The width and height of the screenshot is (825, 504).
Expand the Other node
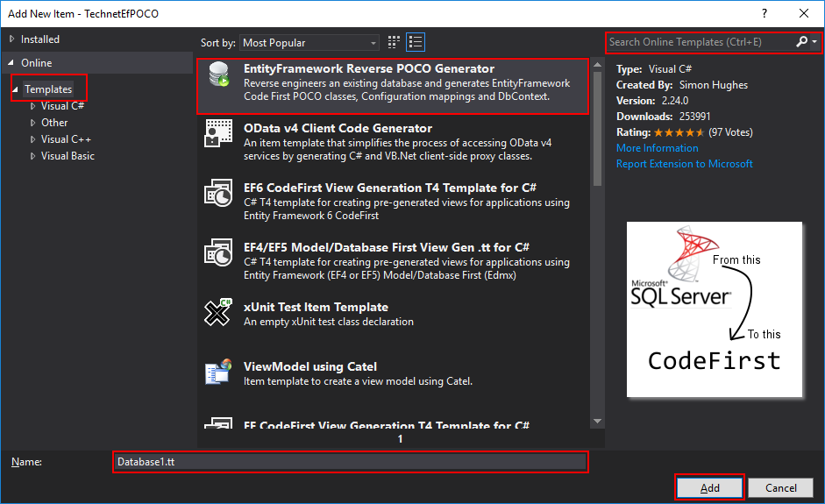32,123
